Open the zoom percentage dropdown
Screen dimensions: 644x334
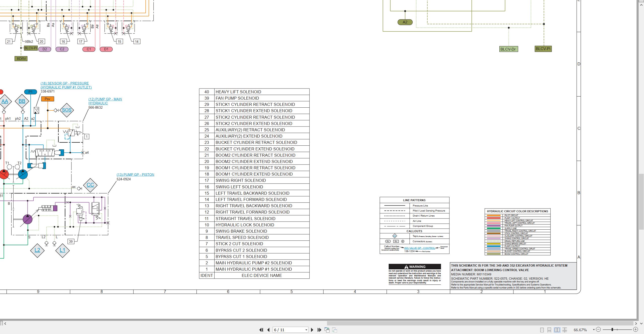tap(594, 330)
